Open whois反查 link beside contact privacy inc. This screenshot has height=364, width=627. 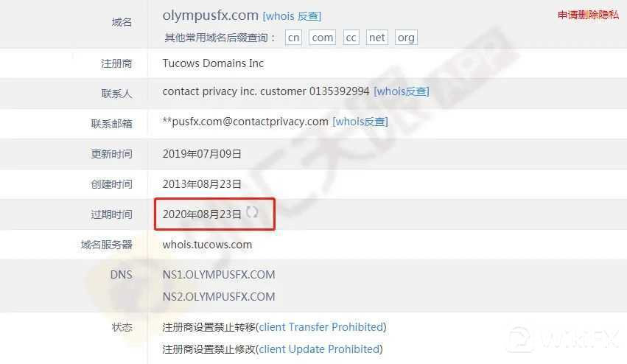coord(401,91)
